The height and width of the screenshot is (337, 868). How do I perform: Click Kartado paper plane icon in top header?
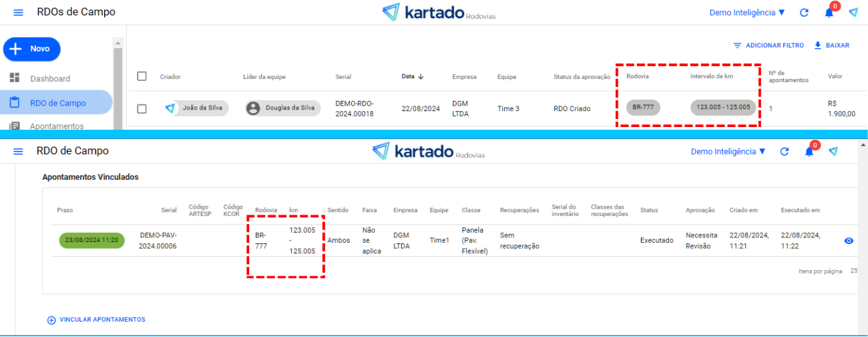[853, 13]
